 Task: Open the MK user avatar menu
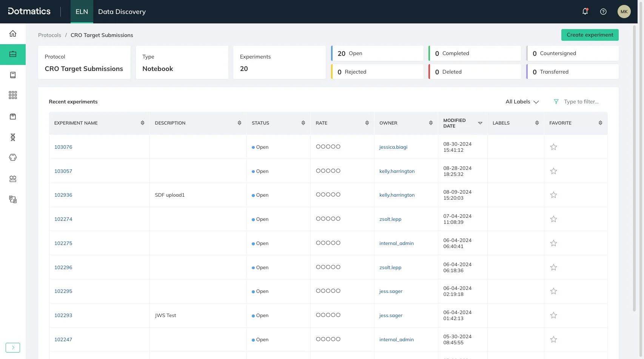click(x=624, y=12)
